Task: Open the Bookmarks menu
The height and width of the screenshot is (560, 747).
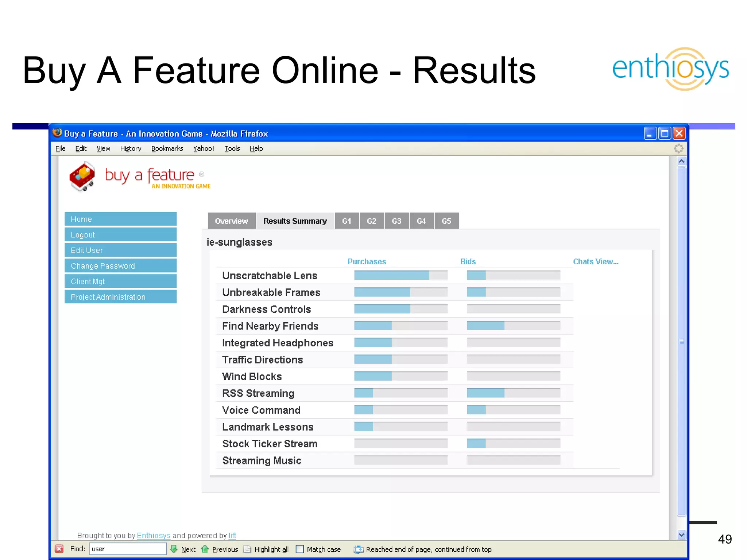Action: pyautogui.click(x=167, y=148)
